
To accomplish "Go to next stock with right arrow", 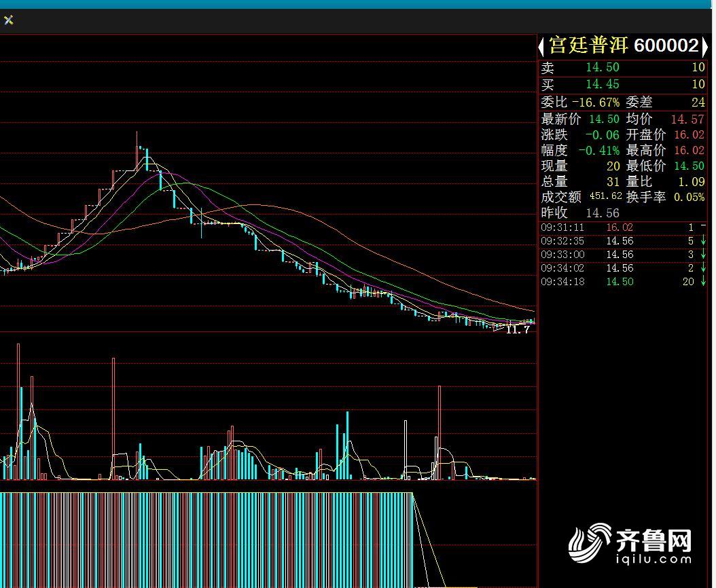I will [x=704, y=45].
